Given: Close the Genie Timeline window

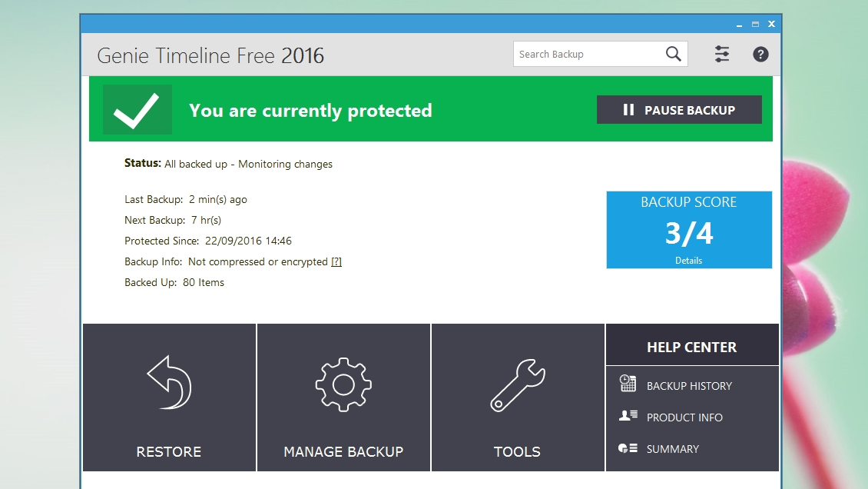Looking at the screenshot, I should pyautogui.click(x=771, y=24).
